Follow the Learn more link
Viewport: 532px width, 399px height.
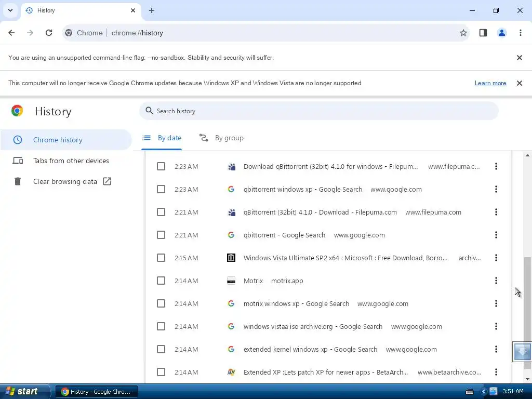pyautogui.click(x=490, y=83)
